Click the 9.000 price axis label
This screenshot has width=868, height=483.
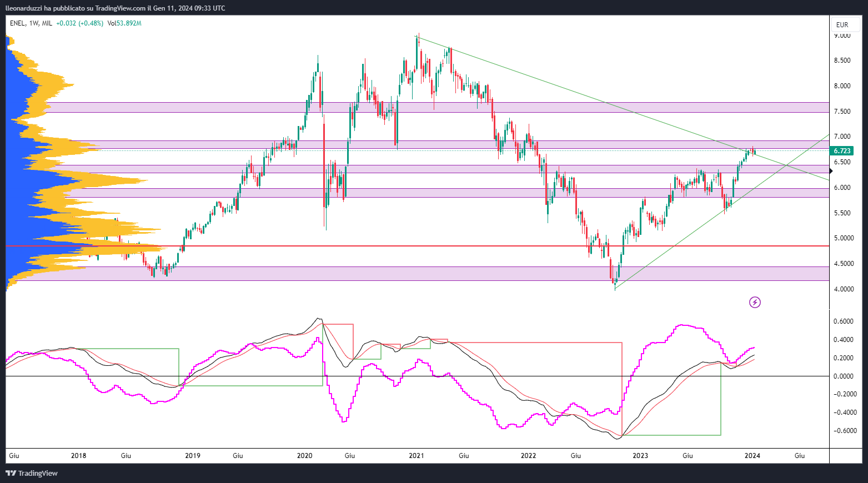(x=842, y=36)
